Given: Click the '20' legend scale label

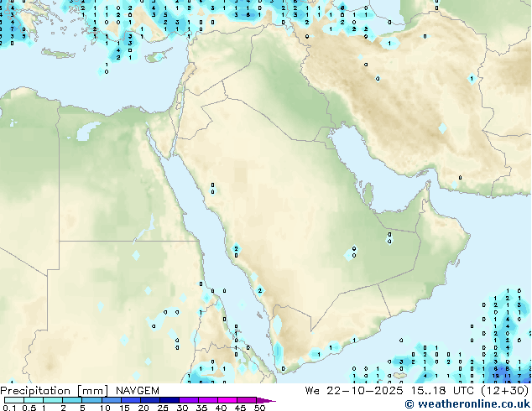Looking at the screenshot, I should click(x=143, y=408).
